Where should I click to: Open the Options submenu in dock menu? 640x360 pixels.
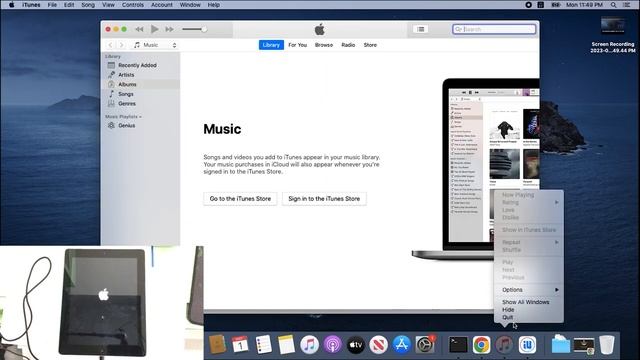(x=529, y=290)
